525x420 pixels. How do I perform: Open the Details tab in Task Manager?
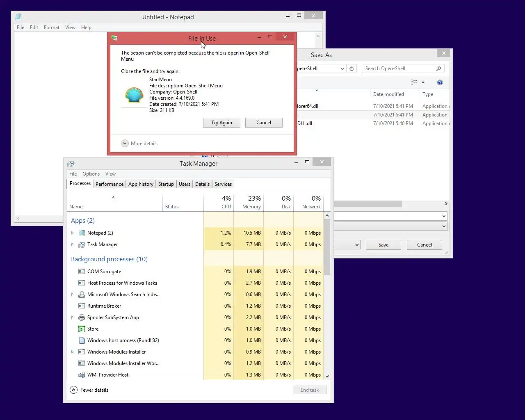[202, 184]
